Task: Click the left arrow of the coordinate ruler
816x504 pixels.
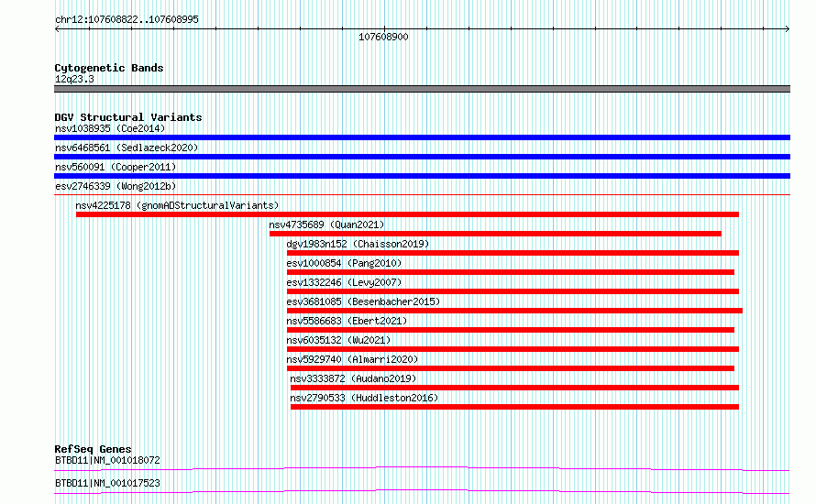Action: [57, 29]
